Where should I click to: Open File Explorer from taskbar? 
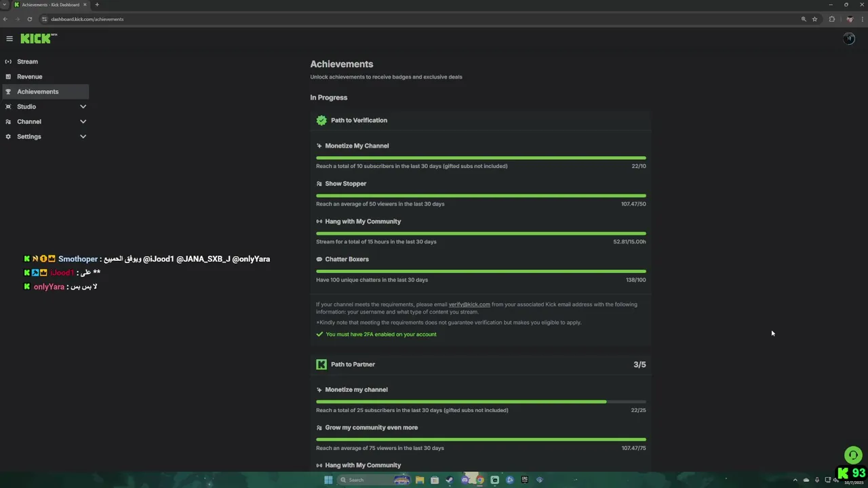pos(420,480)
